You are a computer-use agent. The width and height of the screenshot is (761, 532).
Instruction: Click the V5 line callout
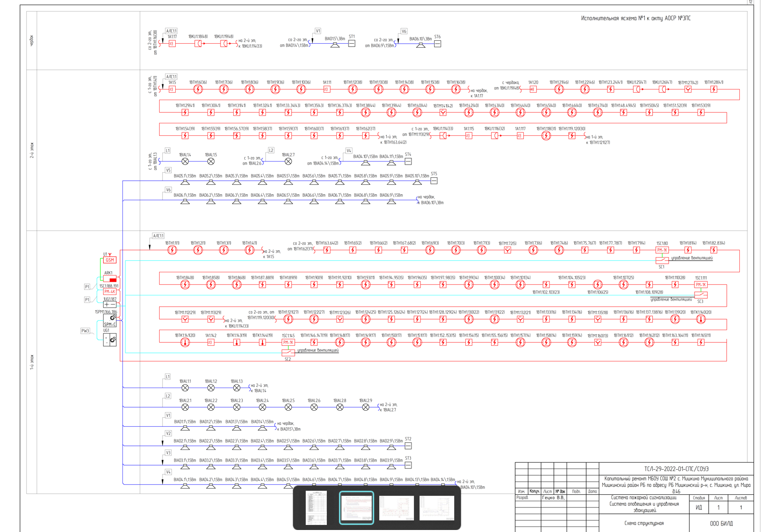click(x=168, y=170)
